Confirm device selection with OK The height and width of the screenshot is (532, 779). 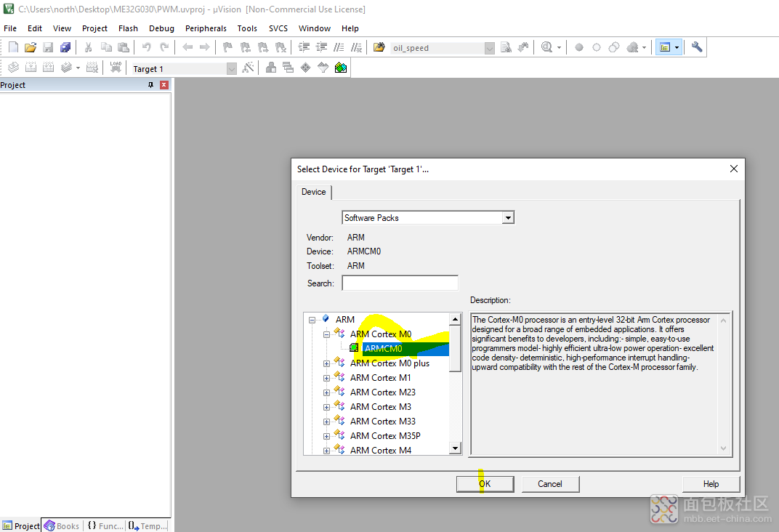coord(485,484)
